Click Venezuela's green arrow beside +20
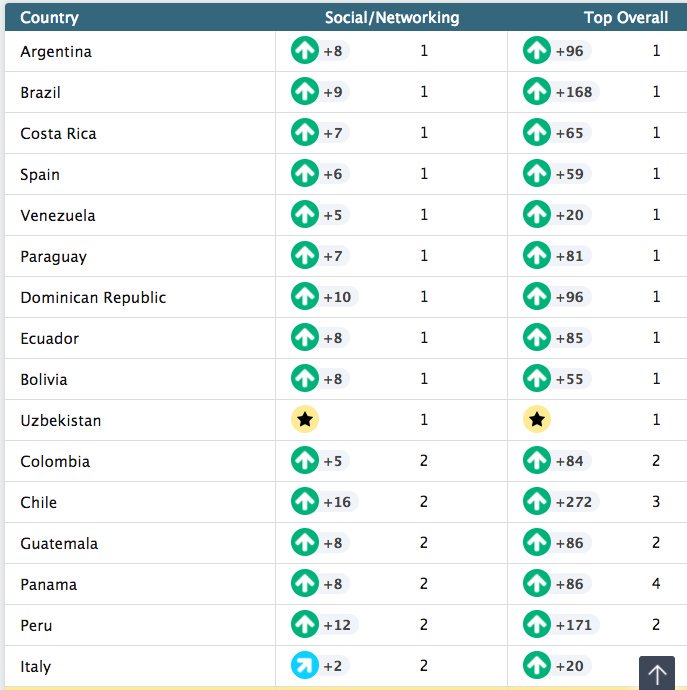 537,215
